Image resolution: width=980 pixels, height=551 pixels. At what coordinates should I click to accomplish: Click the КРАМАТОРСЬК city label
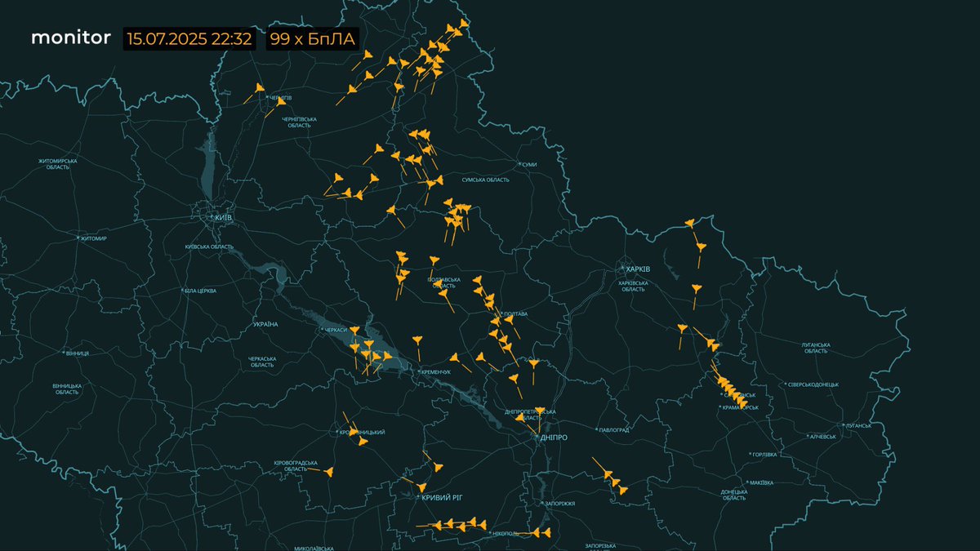coord(742,407)
